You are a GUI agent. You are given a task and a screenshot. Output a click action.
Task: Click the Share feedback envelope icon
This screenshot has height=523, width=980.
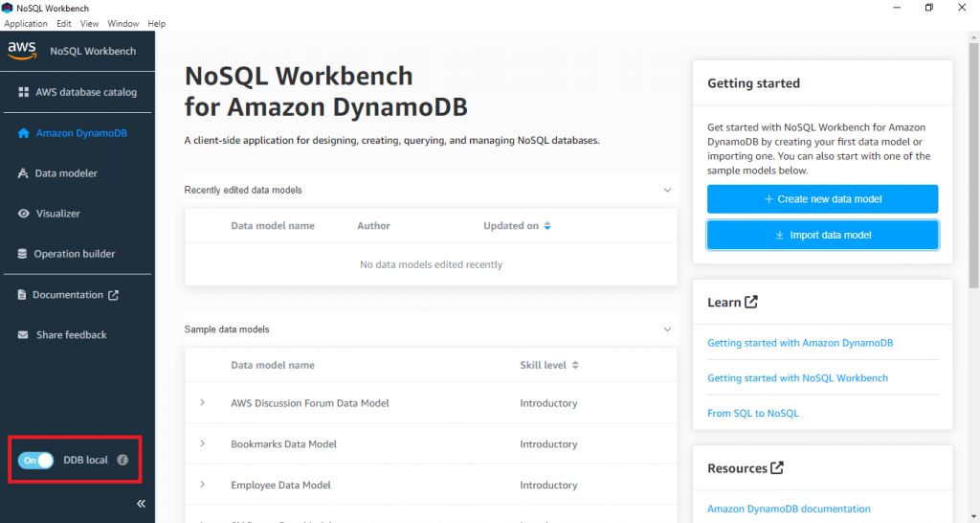tap(23, 334)
